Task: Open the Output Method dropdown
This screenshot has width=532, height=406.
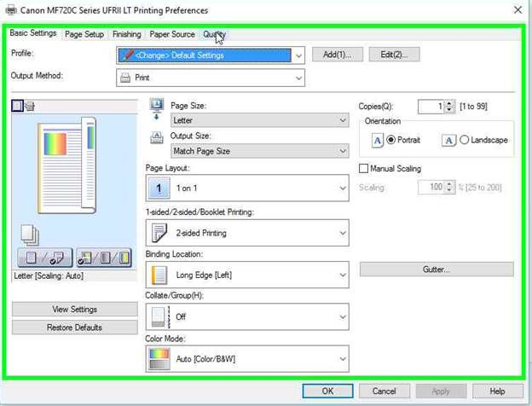Action: point(210,78)
